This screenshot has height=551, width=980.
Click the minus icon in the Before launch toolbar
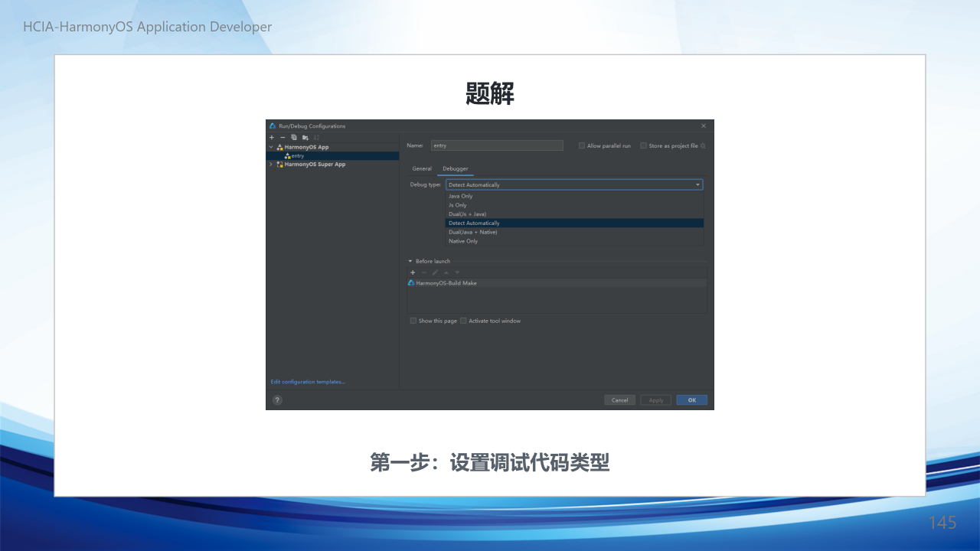pyautogui.click(x=423, y=272)
